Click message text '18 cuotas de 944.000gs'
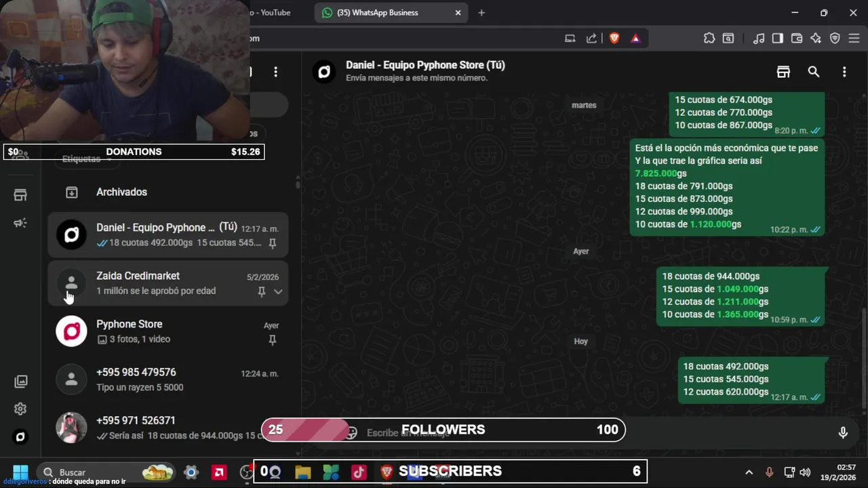 pos(711,277)
